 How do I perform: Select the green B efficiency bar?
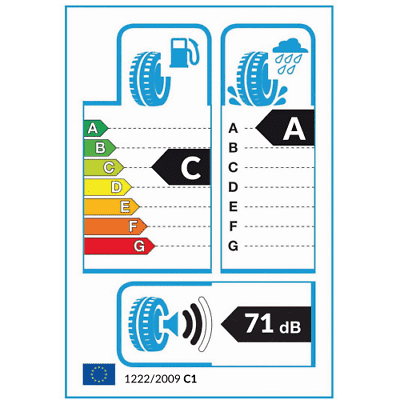100,148
